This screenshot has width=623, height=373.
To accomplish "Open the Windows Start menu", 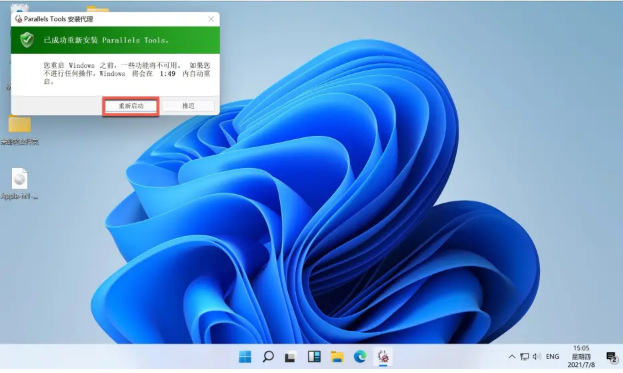I will pos(245,357).
